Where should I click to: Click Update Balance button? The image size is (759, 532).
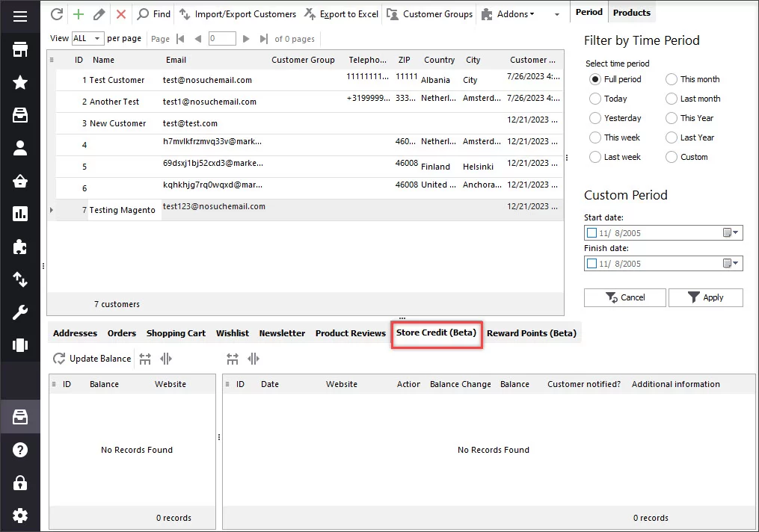(92, 359)
